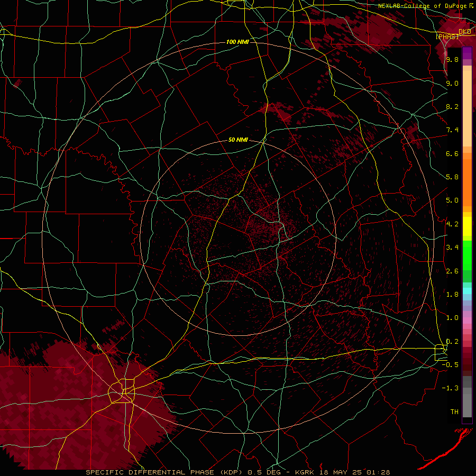
Task: Click the KGRK radar site identifier in caption
Action: [304, 472]
